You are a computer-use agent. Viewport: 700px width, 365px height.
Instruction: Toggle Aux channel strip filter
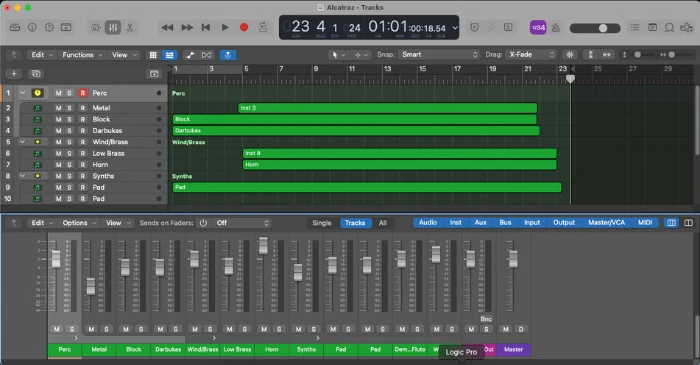480,222
